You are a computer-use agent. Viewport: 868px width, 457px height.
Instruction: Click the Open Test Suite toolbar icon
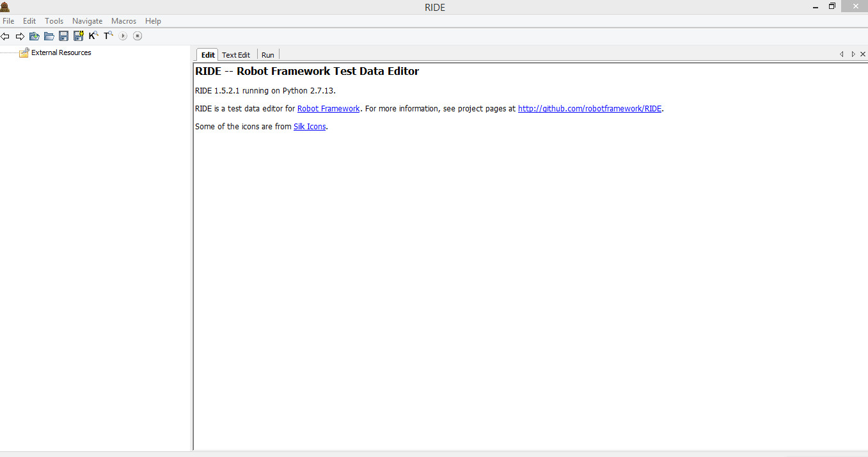click(x=35, y=36)
